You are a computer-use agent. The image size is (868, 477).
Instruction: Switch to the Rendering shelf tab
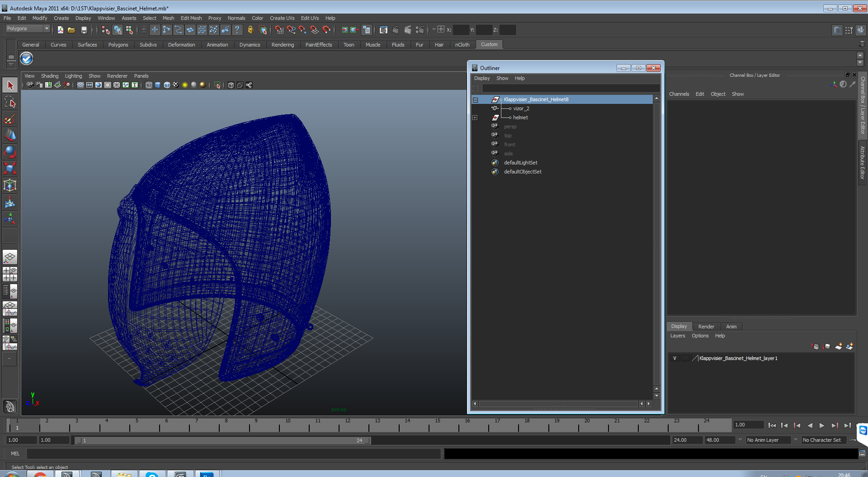283,45
